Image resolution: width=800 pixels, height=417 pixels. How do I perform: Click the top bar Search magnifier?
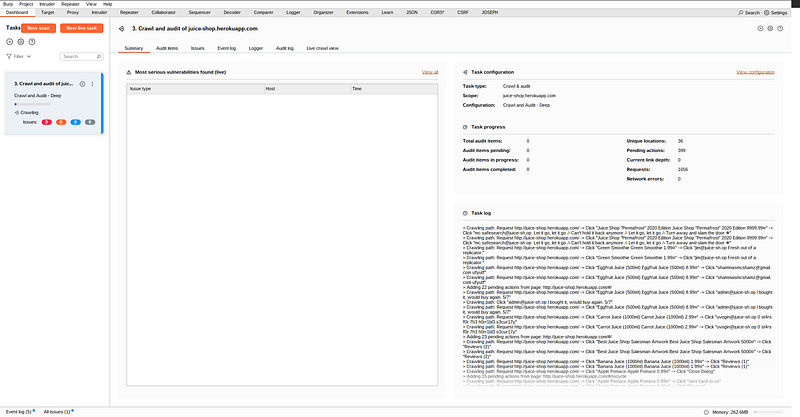(741, 12)
